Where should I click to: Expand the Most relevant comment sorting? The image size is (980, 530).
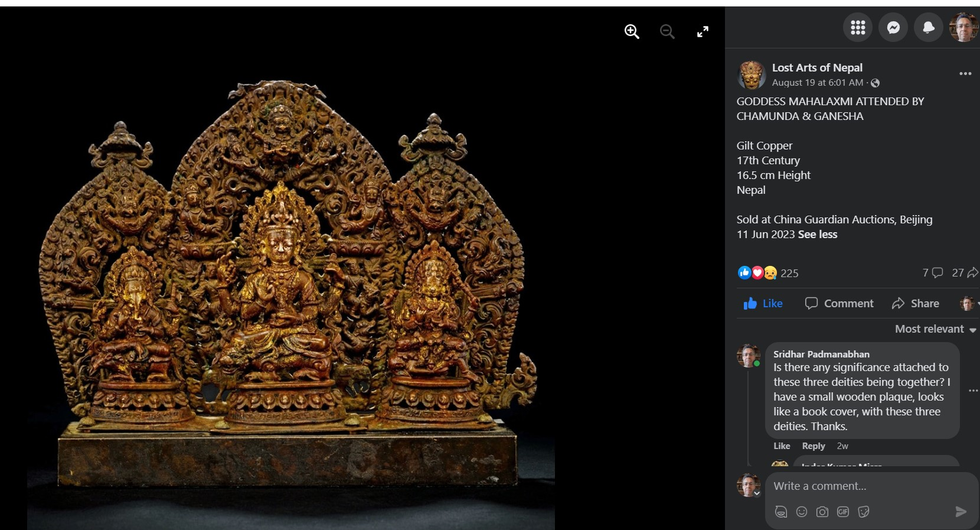(935, 329)
